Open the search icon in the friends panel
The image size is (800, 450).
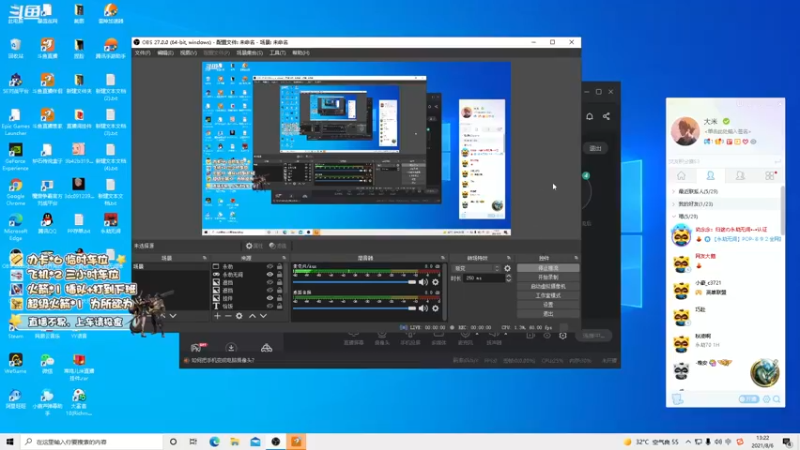[777, 399]
